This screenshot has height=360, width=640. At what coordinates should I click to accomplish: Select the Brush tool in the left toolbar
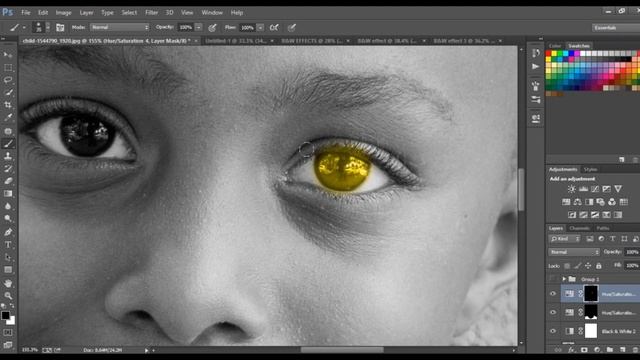click(x=8, y=144)
